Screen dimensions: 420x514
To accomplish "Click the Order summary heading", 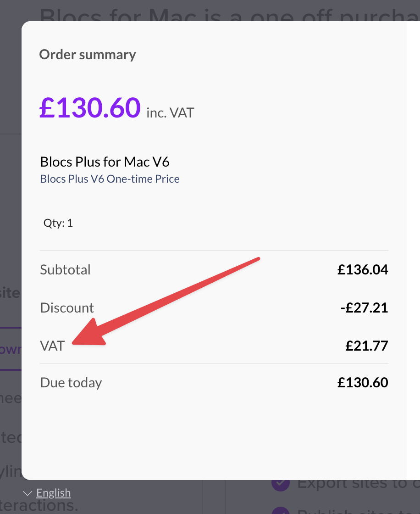I will pyautogui.click(x=88, y=55).
